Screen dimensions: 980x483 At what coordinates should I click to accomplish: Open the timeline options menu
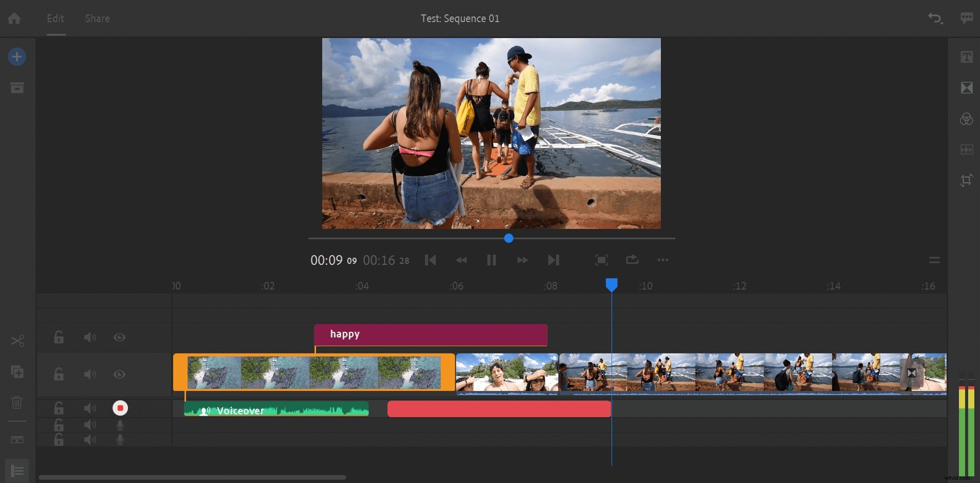(934, 260)
